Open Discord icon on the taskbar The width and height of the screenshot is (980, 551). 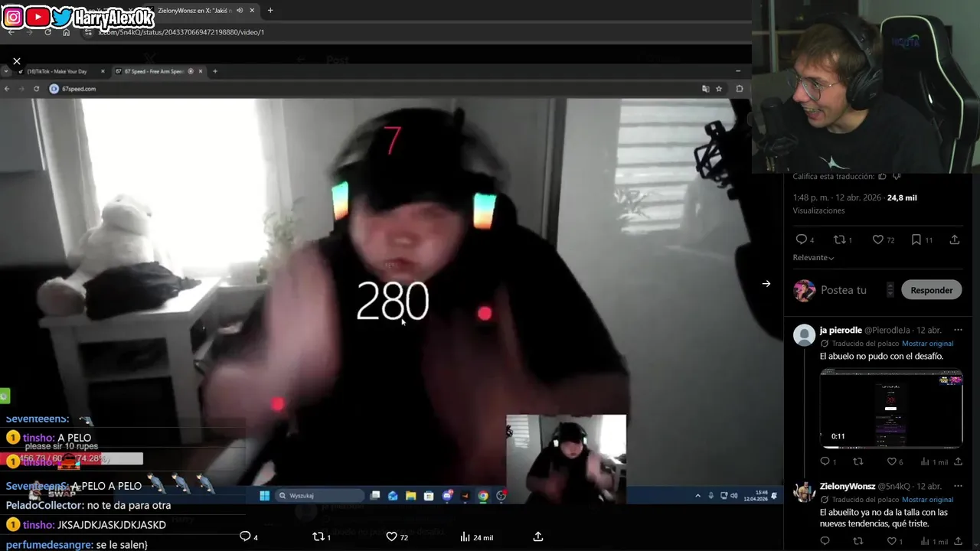447,495
